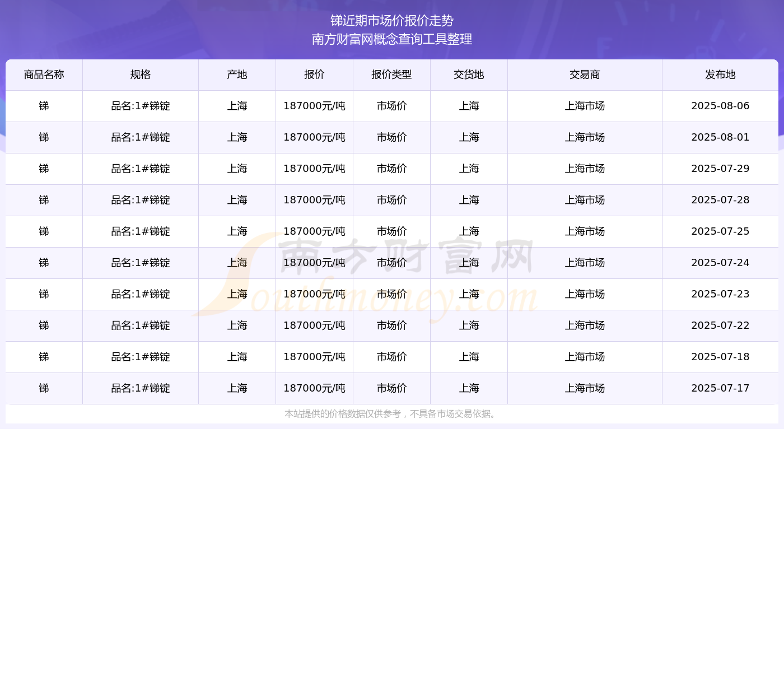Select the 发布地 column header

(720, 75)
